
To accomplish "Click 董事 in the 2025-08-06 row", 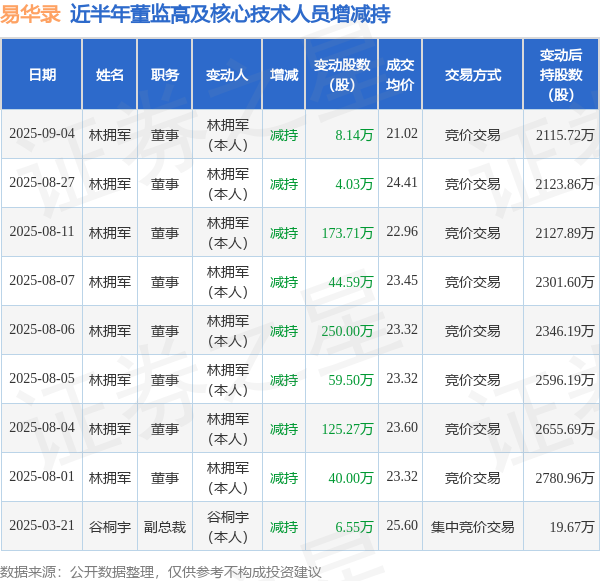I will click(x=165, y=331).
